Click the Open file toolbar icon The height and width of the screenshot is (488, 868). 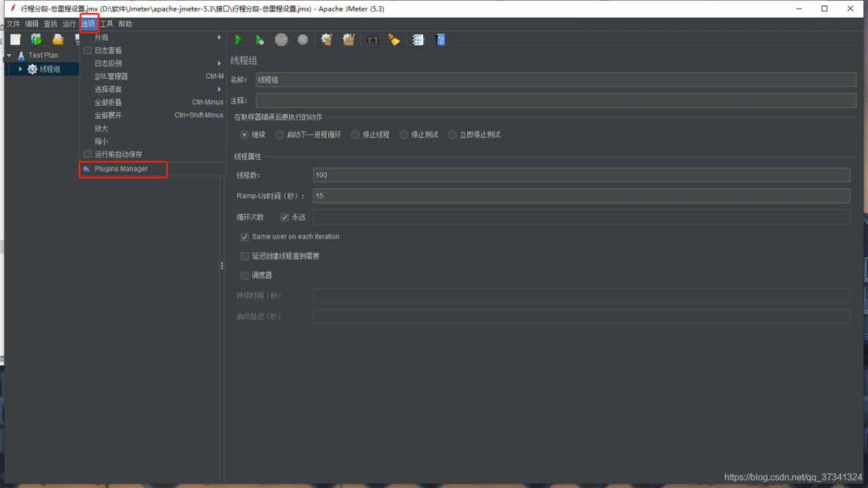click(58, 40)
